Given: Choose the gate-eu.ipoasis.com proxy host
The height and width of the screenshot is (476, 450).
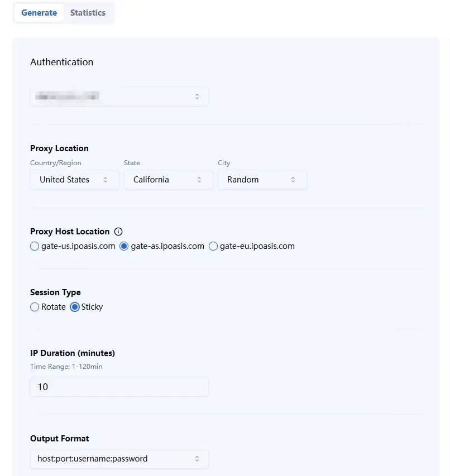Looking at the screenshot, I should coord(213,246).
